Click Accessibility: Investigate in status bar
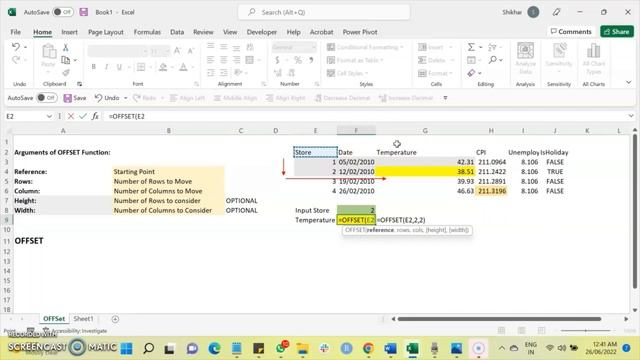The image size is (640, 360). pos(76,331)
